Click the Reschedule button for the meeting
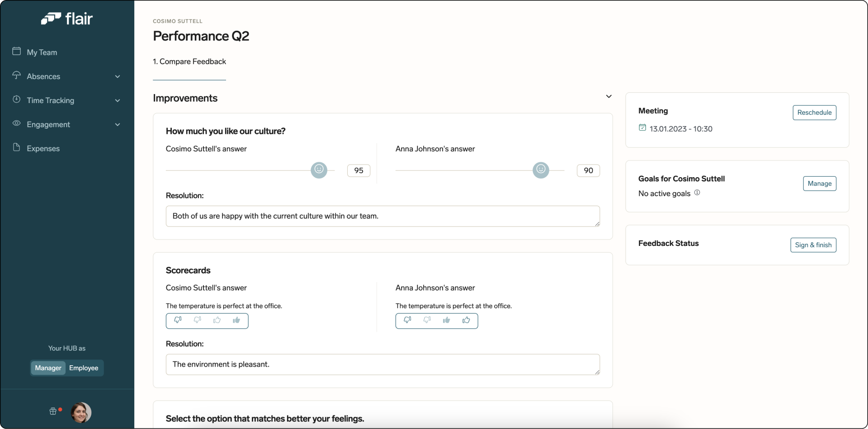Screen dimensions: 868x429 point(814,113)
